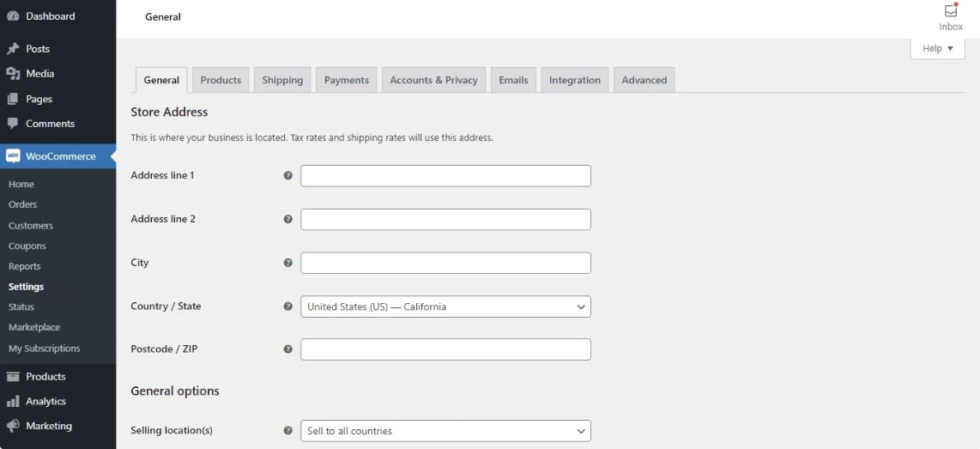Open the Payments settings tab
The width and height of the screenshot is (980, 449).
tap(346, 80)
